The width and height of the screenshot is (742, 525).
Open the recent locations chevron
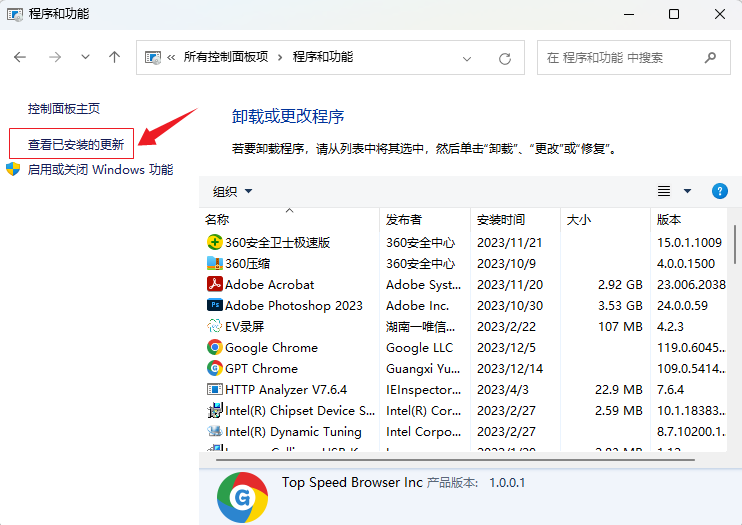pos(85,57)
